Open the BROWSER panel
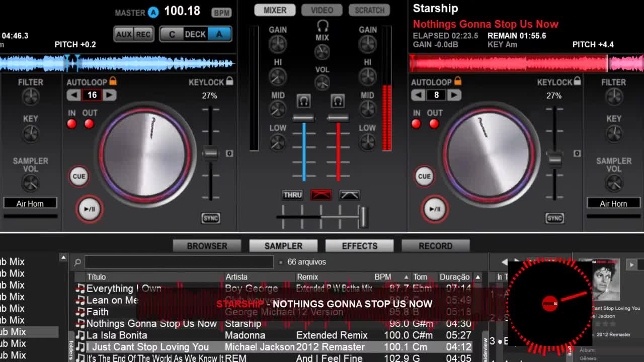Image resolution: width=644 pixels, height=362 pixels. (x=207, y=246)
